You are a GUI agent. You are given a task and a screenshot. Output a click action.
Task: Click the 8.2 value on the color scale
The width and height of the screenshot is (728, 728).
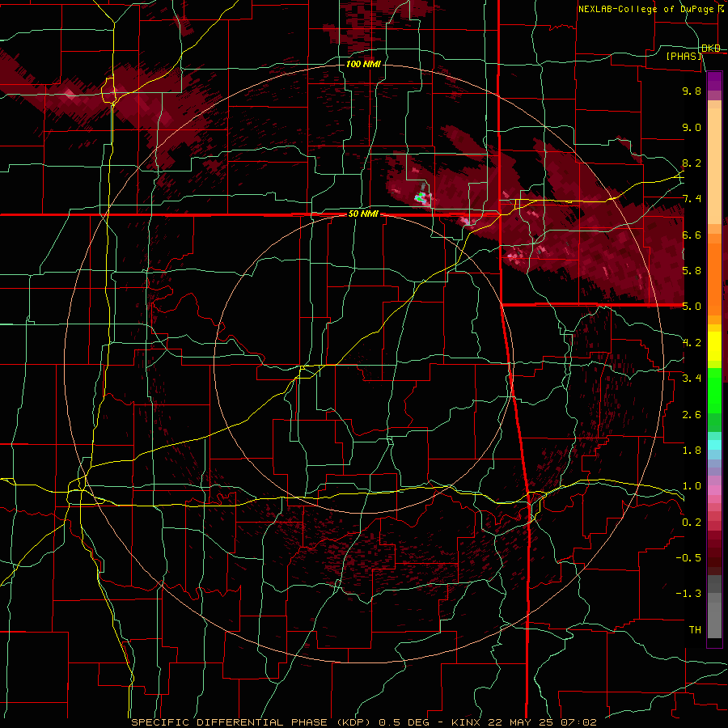pyautogui.click(x=692, y=163)
